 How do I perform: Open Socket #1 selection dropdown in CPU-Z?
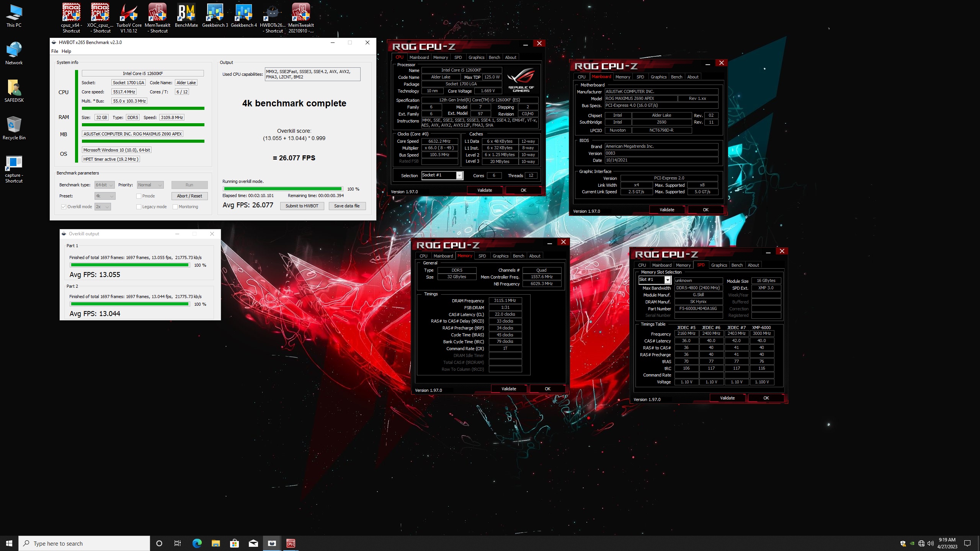[x=442, y=175]
